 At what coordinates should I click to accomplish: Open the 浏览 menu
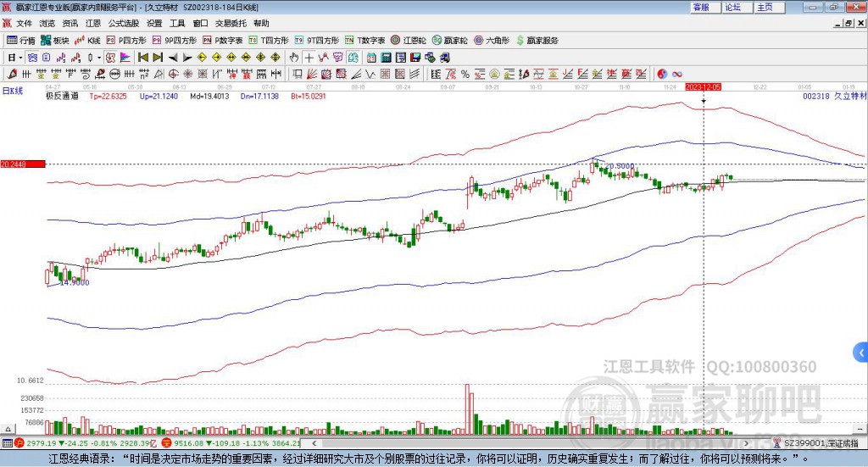pos(47,23)
